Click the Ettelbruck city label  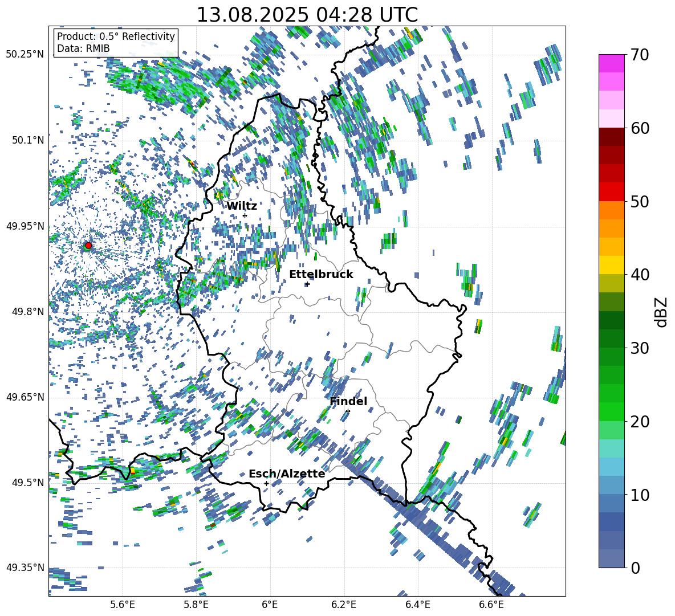[x=321, y=275]
